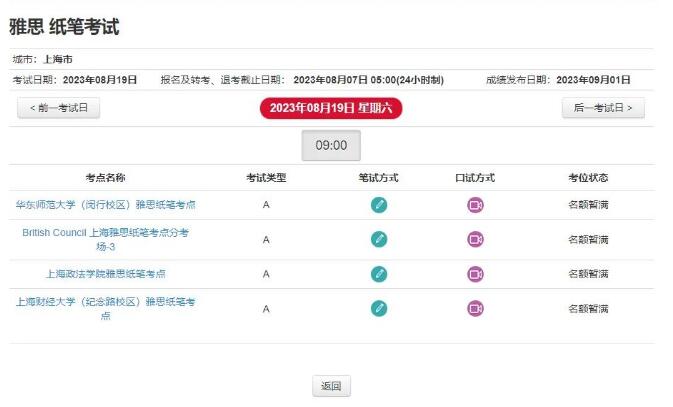The height and width of the screenshot is (407, 673).
Task: Click 考点名称 column header
Action: 106,178
